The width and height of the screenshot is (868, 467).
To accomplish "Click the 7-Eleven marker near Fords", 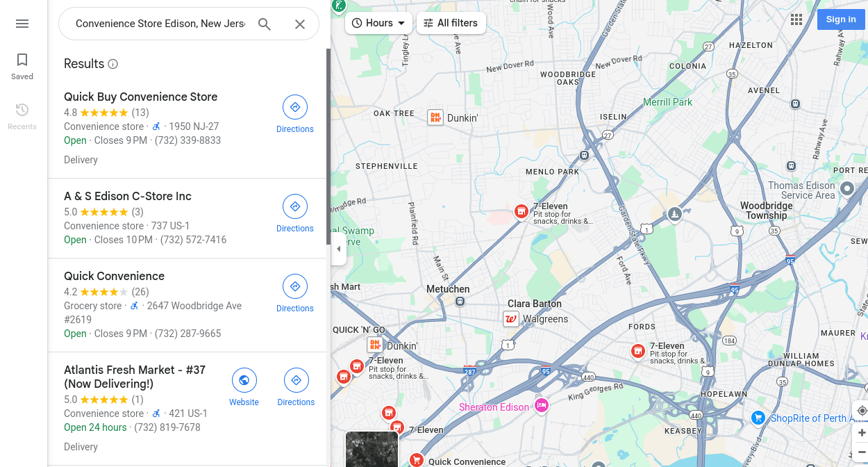I will pos(637,352).
